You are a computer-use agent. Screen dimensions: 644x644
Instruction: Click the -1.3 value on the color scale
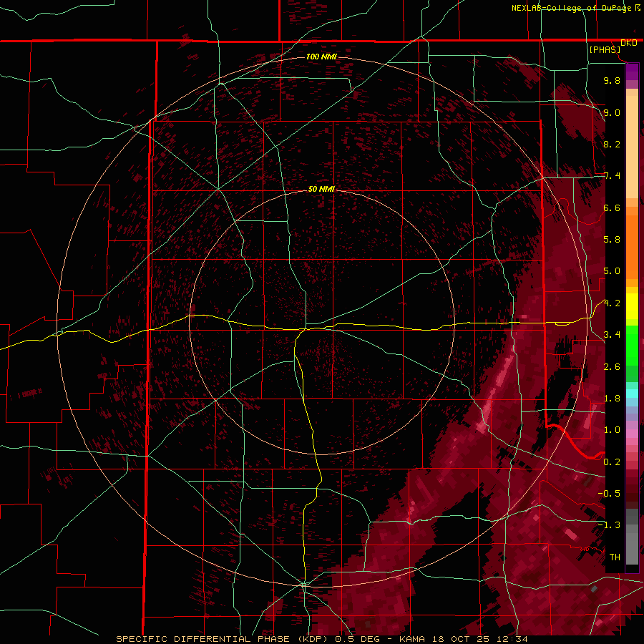coord(609,525)
